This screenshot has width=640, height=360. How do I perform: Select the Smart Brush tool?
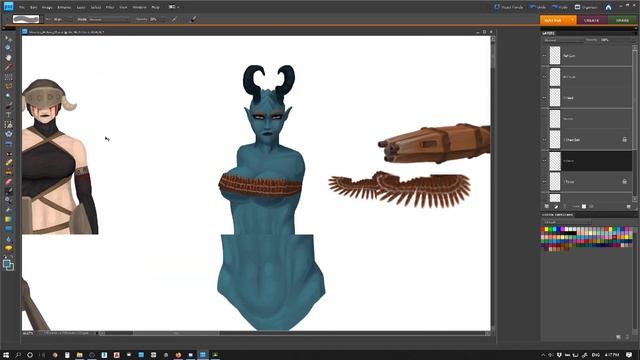click(x=8, y=200)
